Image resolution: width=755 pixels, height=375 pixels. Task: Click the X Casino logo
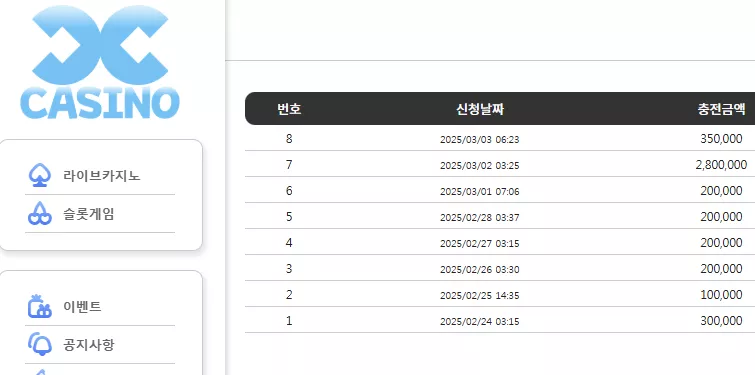(100, 62)
